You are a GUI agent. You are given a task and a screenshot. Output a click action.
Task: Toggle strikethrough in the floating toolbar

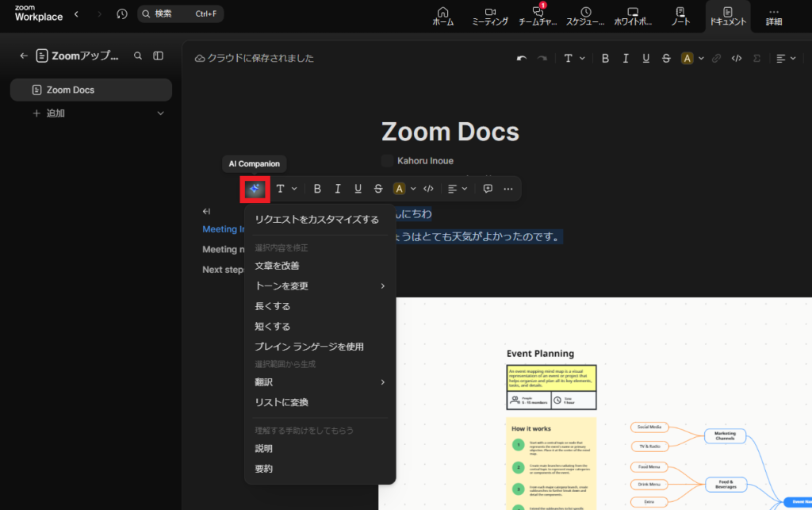point(378,189)
